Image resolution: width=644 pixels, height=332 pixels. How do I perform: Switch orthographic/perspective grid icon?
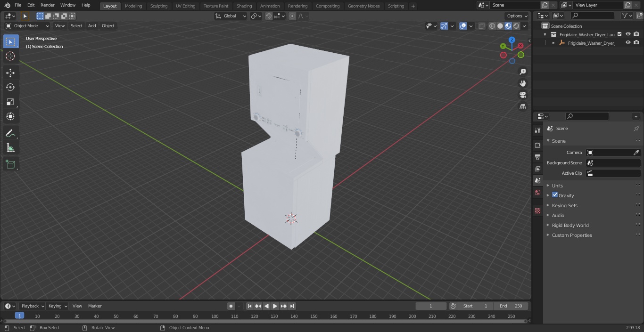tap(522, 107)
